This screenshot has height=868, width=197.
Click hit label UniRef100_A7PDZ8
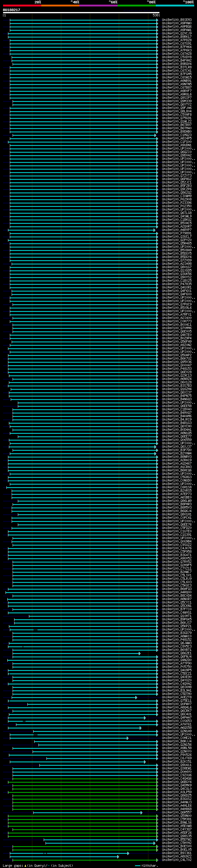coord(177,40)
